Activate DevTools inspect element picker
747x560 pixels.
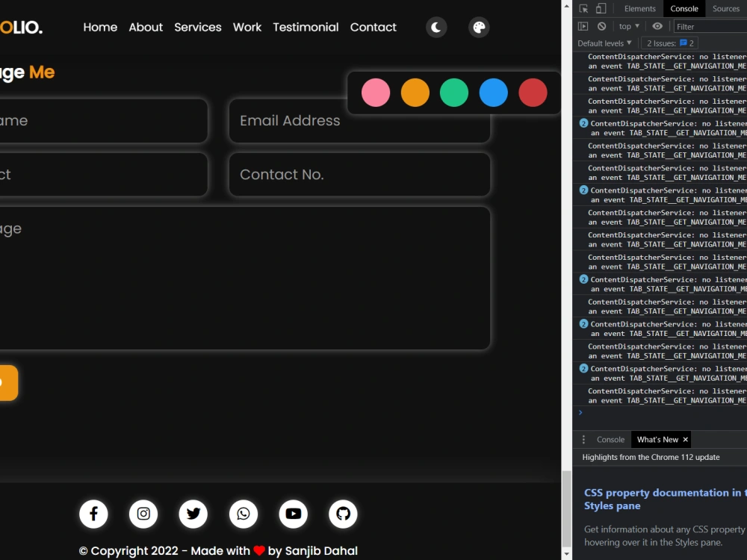pos(583,8)
